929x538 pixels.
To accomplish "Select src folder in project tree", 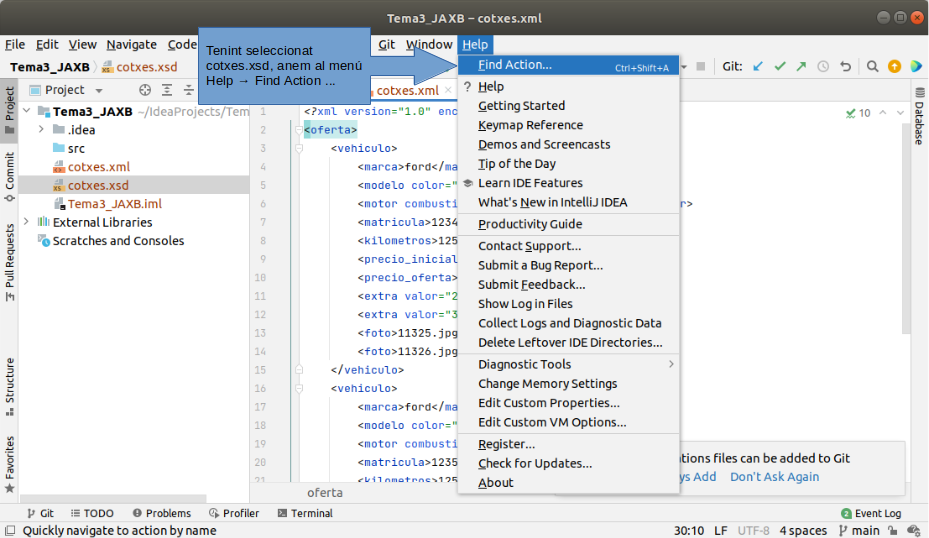I will click(69, 148).
